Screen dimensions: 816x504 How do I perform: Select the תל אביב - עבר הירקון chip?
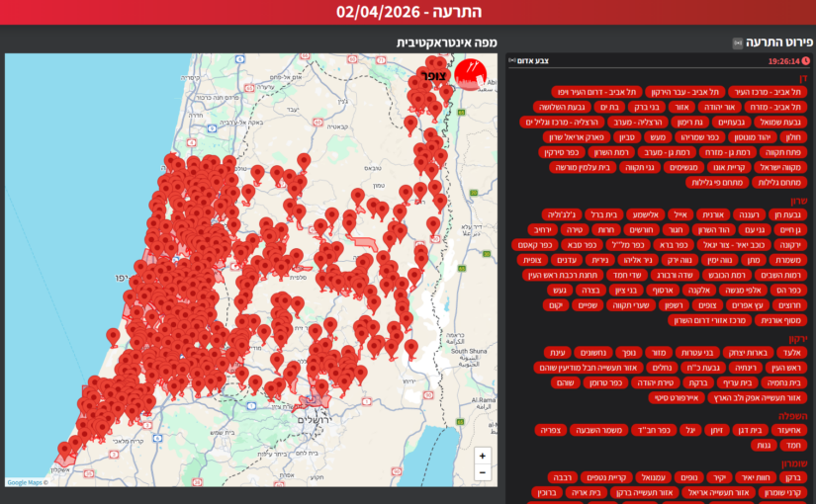tap(683, 92)
